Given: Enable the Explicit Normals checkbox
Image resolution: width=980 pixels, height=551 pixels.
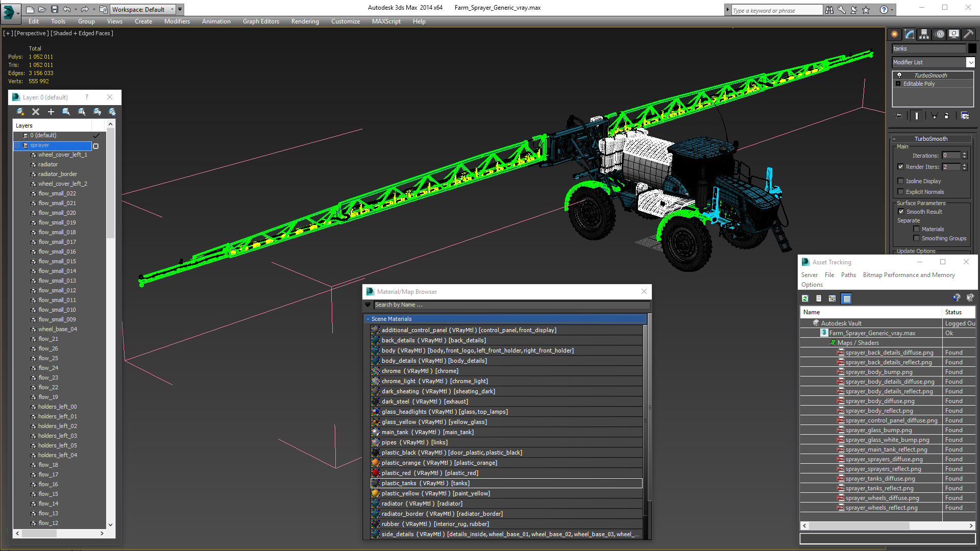Looking at the screenshot, I should tap(901, 192).
